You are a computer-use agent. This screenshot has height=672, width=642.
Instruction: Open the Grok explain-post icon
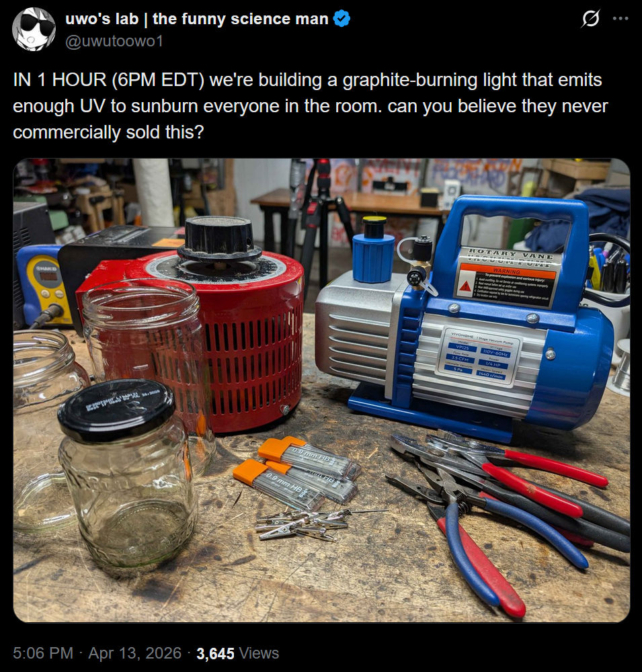click(x=590, y=18)
